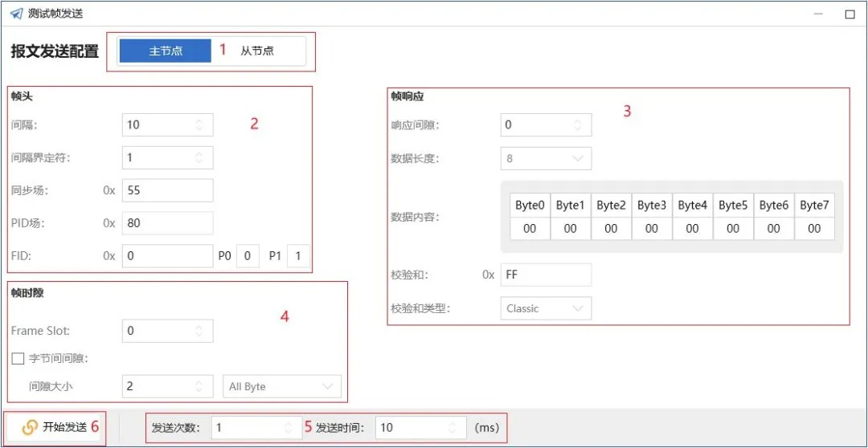The image size is (868, 448).
Task: Click the Byte4 data cell value
Action: tap(693, 229)
